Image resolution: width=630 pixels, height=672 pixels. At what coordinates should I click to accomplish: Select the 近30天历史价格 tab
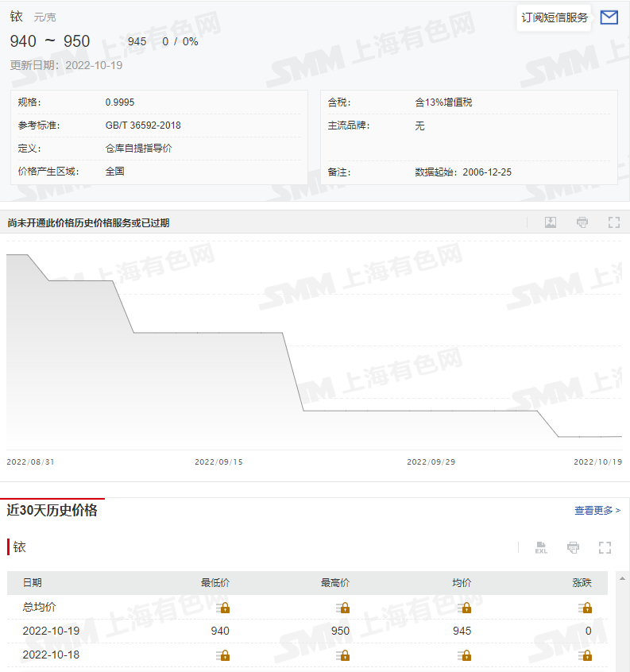click(52, 511)
